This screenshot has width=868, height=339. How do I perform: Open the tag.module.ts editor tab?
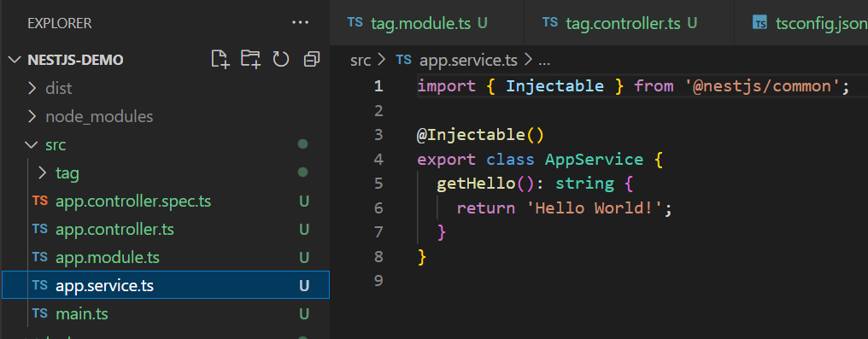pos(427,23)
